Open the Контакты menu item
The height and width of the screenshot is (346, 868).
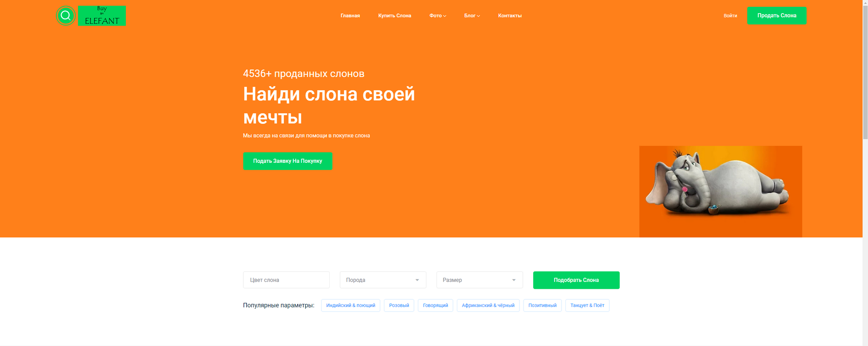coord(510,16)
